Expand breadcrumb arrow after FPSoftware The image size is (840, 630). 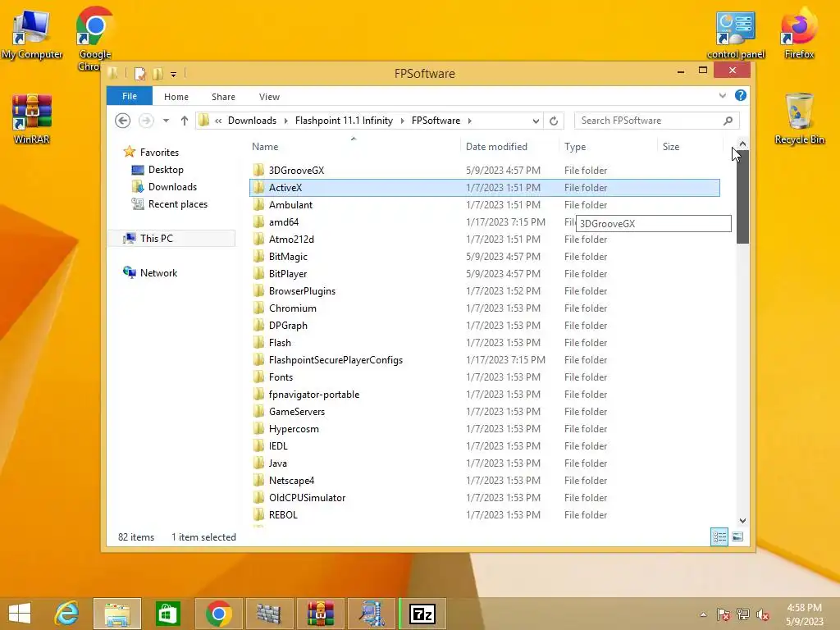tap(470, 121)
